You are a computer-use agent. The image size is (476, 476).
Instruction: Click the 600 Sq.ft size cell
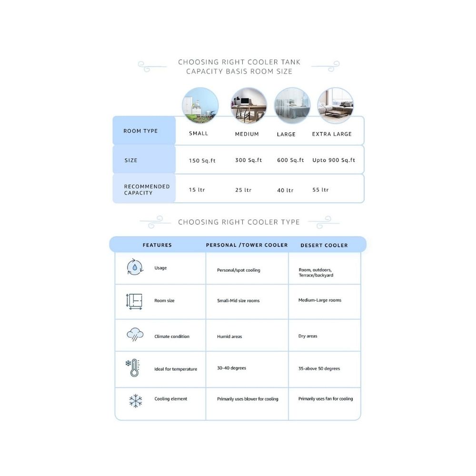[x=290, y=160]
